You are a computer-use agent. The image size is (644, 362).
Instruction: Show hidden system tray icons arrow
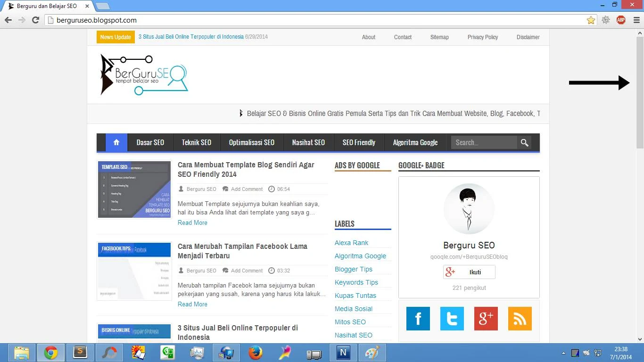click(563, 353)
